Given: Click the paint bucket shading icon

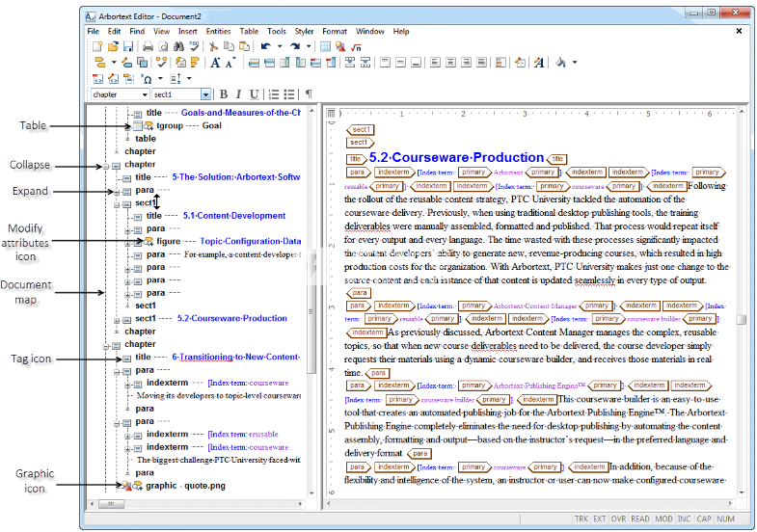Looking at the screenshot, I should (x=560, y=63).
